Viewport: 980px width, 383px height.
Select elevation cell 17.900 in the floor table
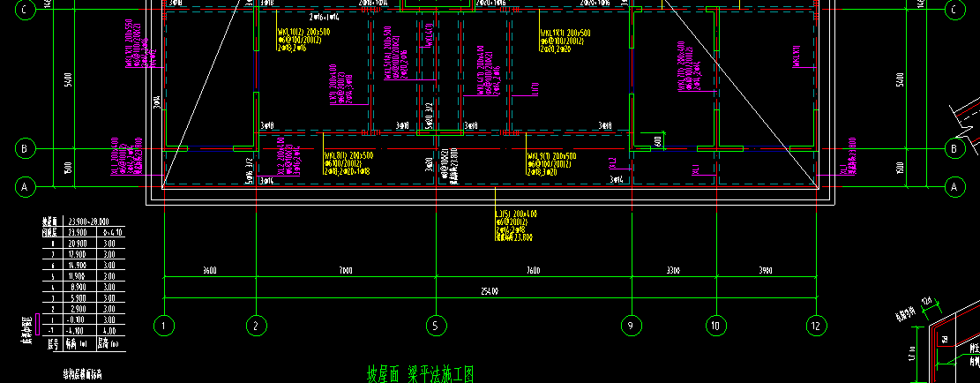(x=77, y=253)
